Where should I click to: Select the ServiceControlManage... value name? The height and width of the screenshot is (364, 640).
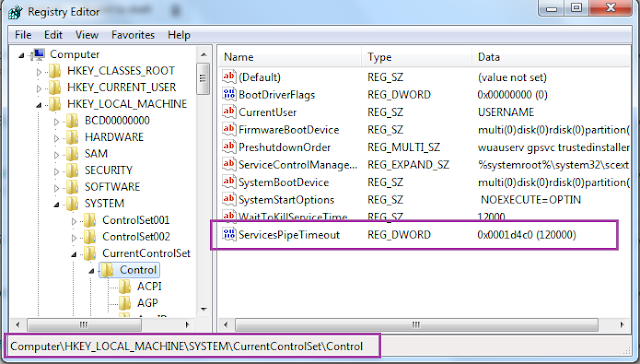[298, 165]
